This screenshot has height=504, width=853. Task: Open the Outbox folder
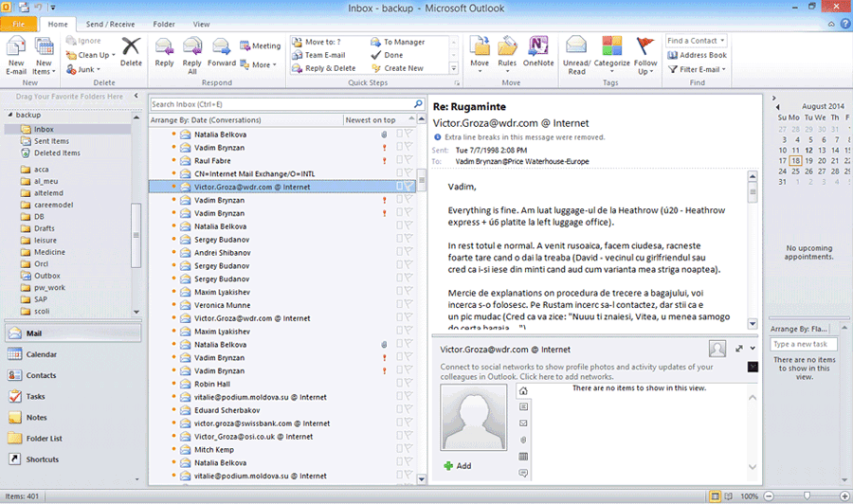point(46,276)
